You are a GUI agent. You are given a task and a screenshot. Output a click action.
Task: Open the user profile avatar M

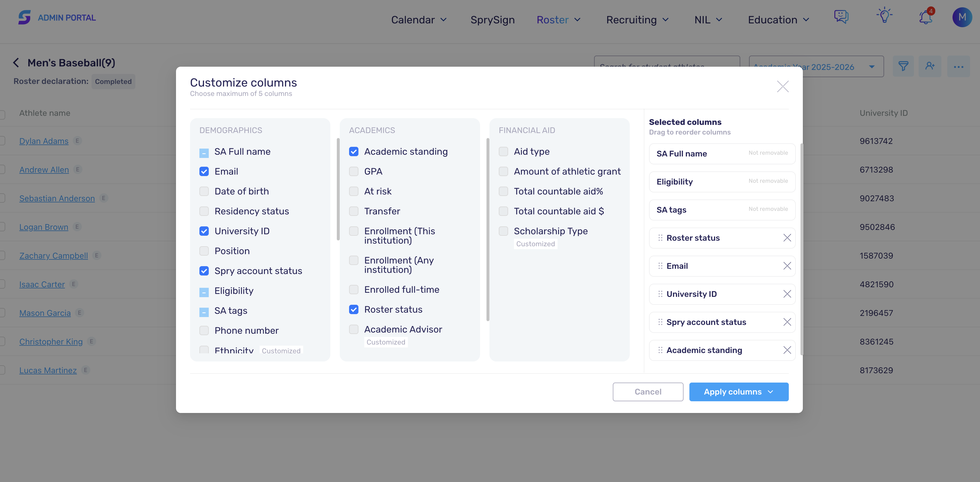pyautogui.click(x=962, y=17)
